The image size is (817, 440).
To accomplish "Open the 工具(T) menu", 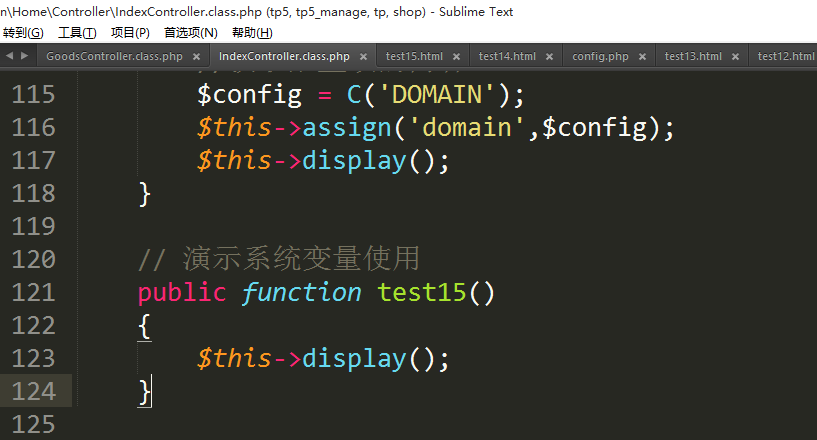I will (77, 32).
